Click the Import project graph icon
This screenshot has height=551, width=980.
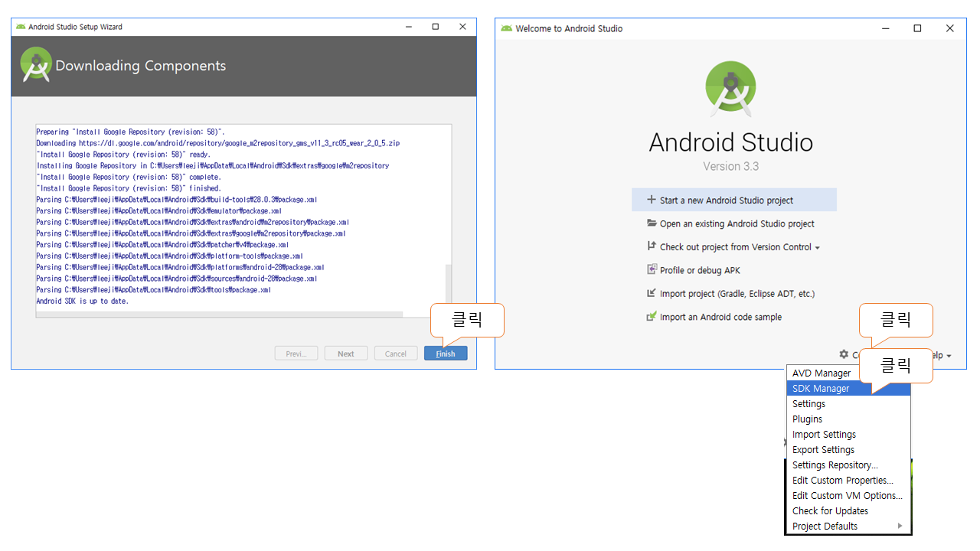(652, 293)
